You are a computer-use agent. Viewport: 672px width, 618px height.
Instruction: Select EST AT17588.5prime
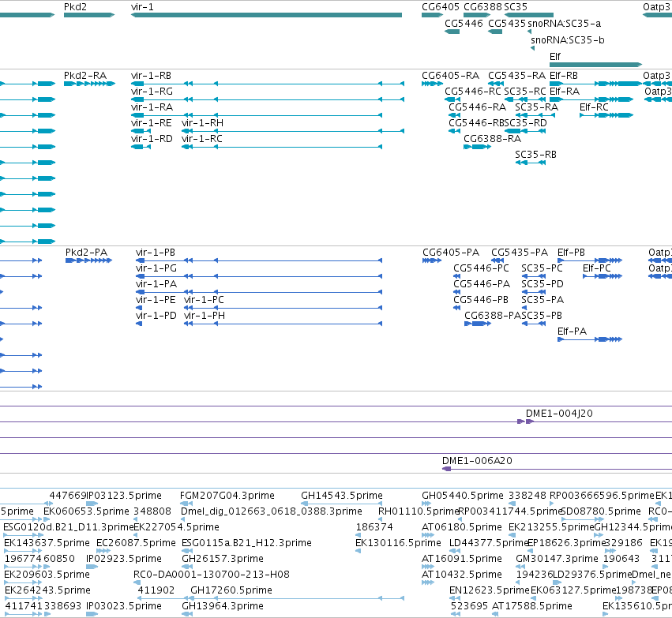[x=532, y=606]
